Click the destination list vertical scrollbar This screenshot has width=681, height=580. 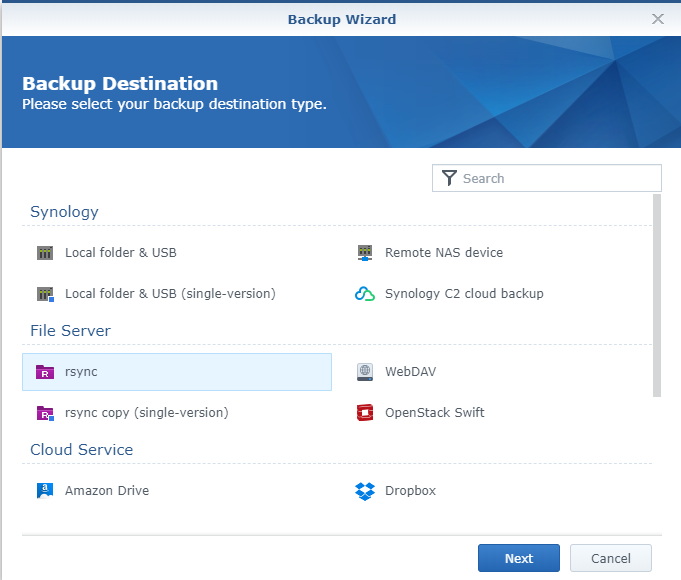(x=657, y=295)
